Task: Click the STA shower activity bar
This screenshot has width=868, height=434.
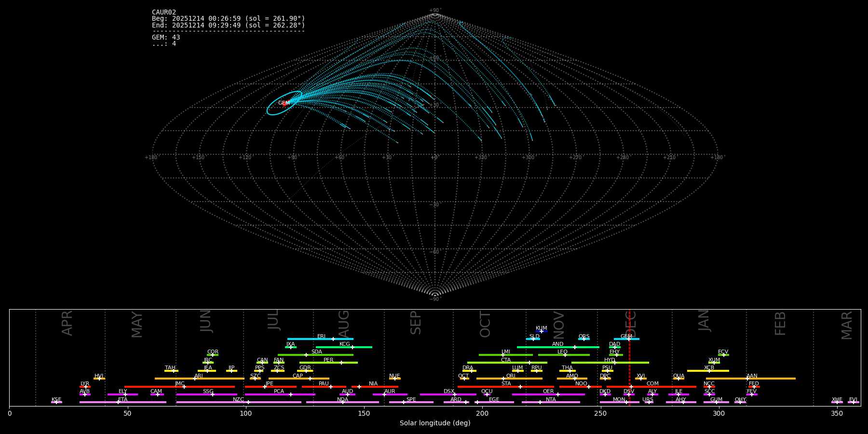Action: click(x=506, y=387)
